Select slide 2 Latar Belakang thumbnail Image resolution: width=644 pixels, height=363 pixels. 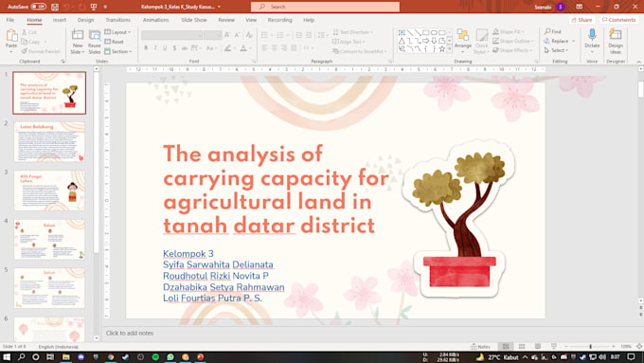[49, 142]
